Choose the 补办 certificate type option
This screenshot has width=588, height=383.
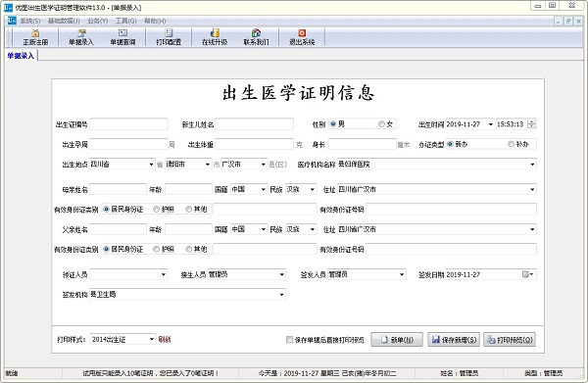point(511,144)
